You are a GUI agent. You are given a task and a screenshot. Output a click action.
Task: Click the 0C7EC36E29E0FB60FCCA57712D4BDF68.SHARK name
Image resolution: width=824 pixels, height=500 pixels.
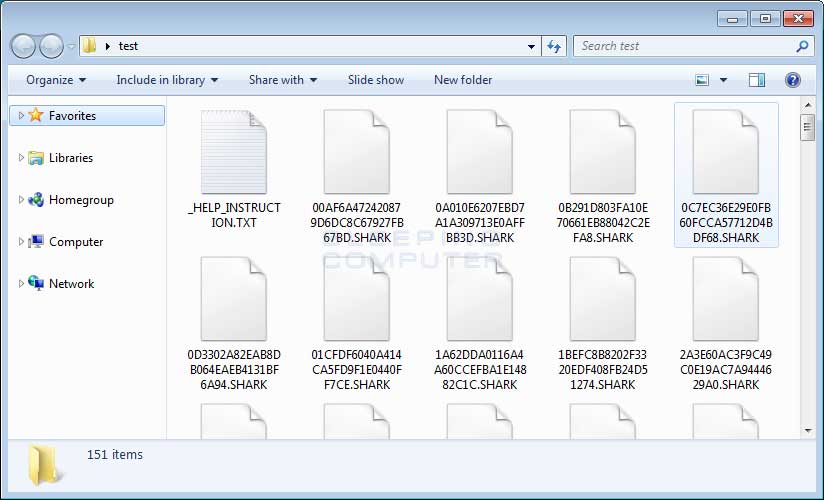726,223
